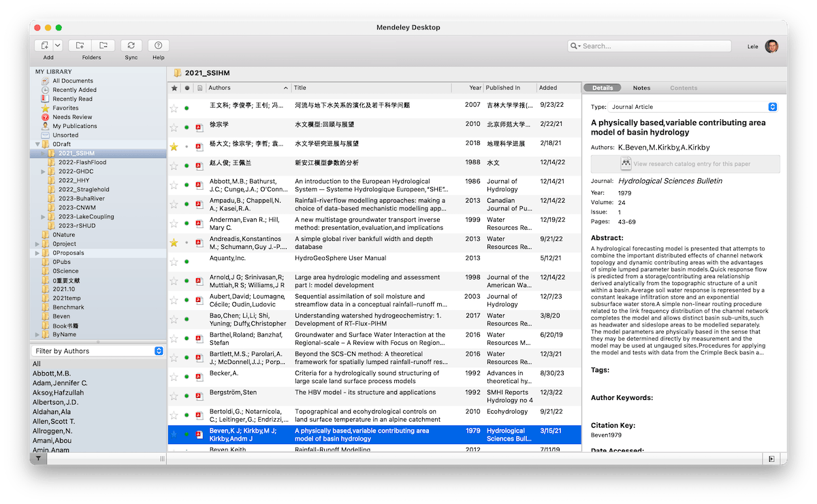Open the search options magnifier dropdown
Image resolution: width=817 pixels, height=504 pixels.
click(x=575, y=46)
